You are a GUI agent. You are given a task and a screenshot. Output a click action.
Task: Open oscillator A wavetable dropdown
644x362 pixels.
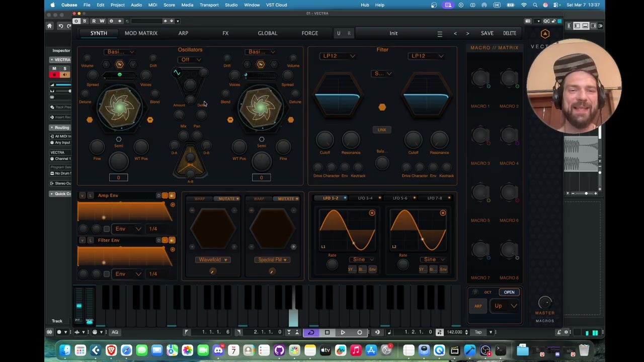pyautogui.click(x=120, y=52)
